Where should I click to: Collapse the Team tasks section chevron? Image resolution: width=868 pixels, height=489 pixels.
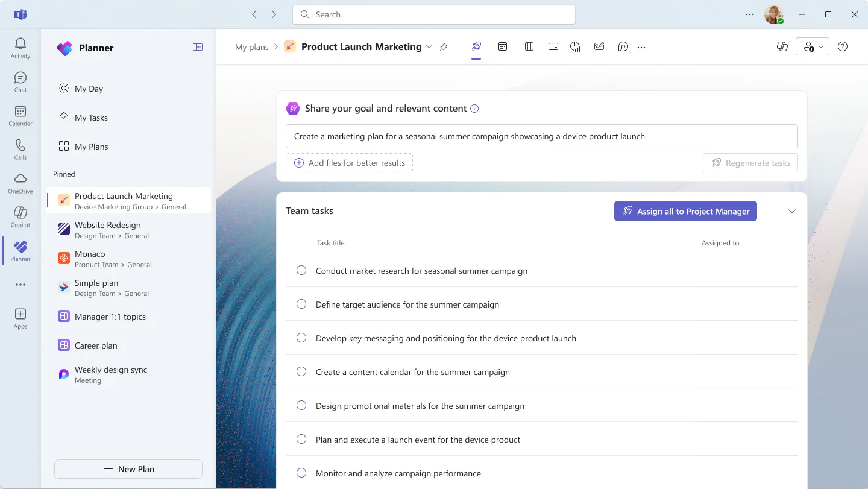pos(792,211)
